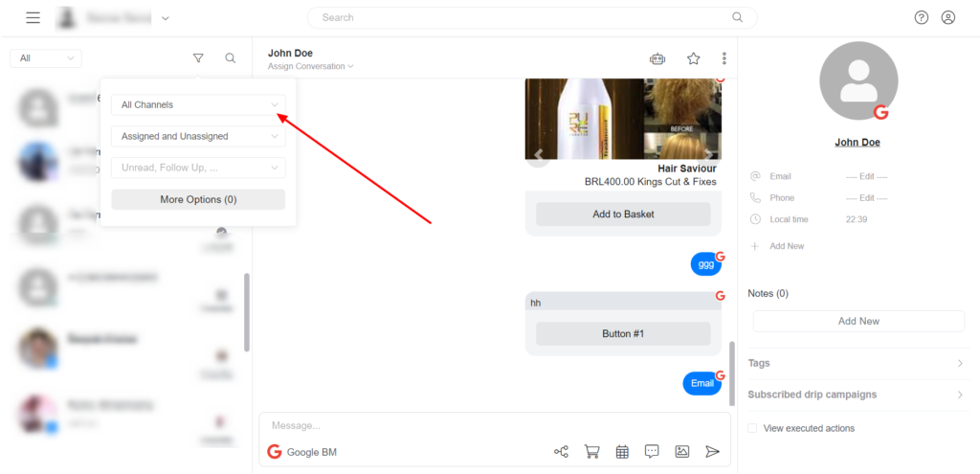Click the flow share icon in composer
The width and height of the screenshot is (980, 474).
561,451
